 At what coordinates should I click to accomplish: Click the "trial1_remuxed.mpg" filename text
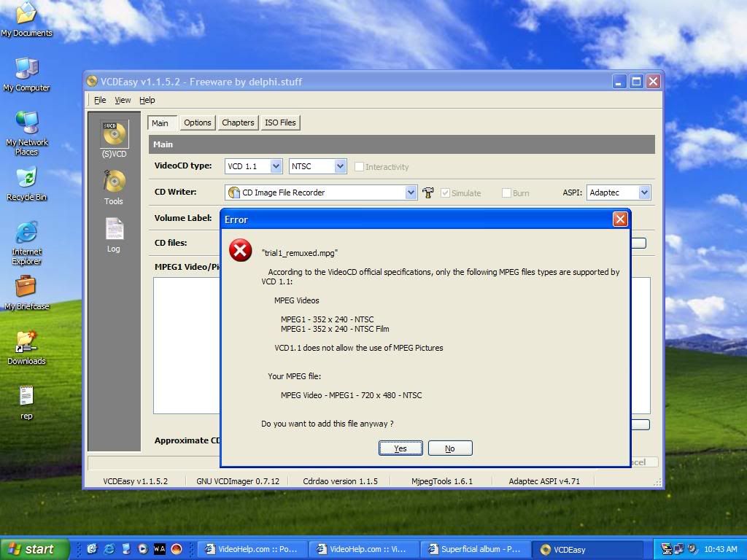300,253
